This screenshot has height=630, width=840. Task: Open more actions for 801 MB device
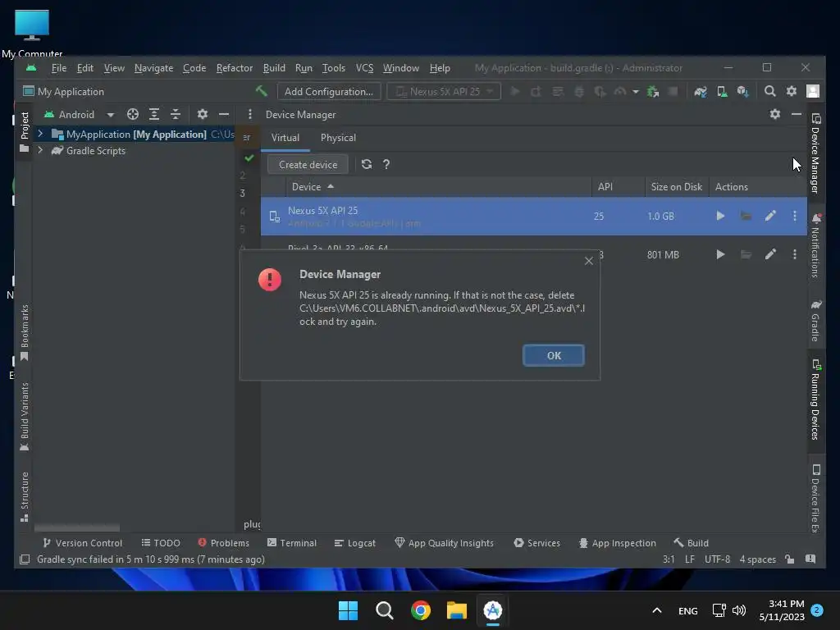click(794, 254)
